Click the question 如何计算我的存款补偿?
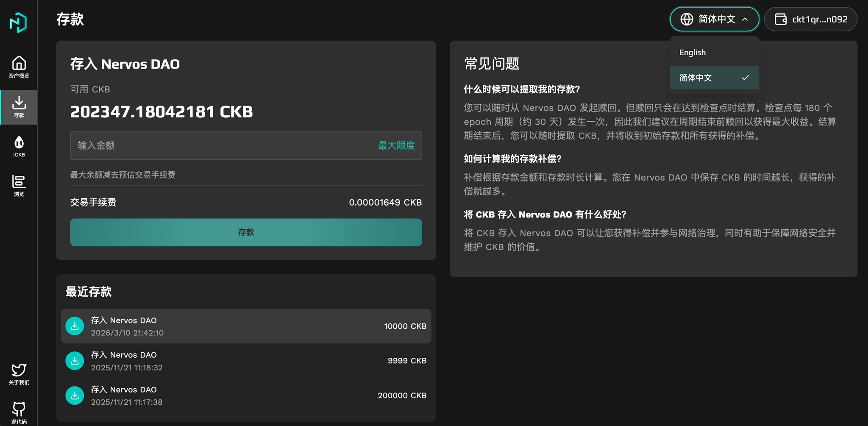Viewport: 868px width, 426px height. pyautogui.click(x=512, y=159)
